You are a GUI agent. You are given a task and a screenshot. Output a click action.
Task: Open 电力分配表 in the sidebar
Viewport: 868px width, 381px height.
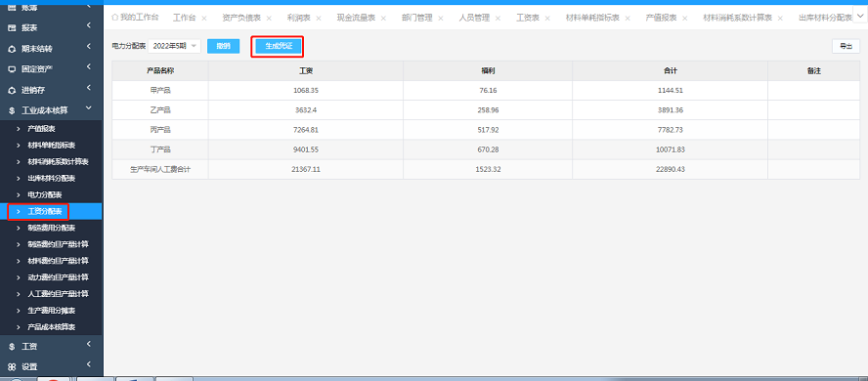(45, 195)
